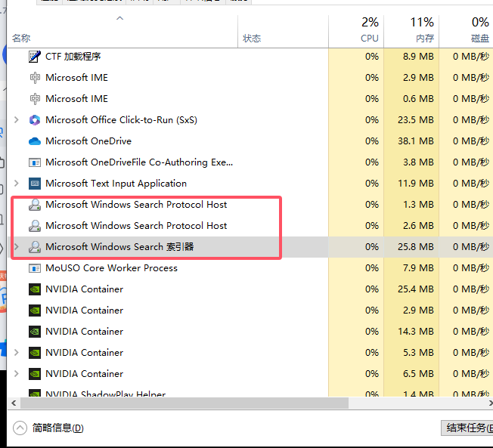Click the CTF 加载程序 process icon
The width and height of the screenshot is (493, 448).
[x=35, y=57]
